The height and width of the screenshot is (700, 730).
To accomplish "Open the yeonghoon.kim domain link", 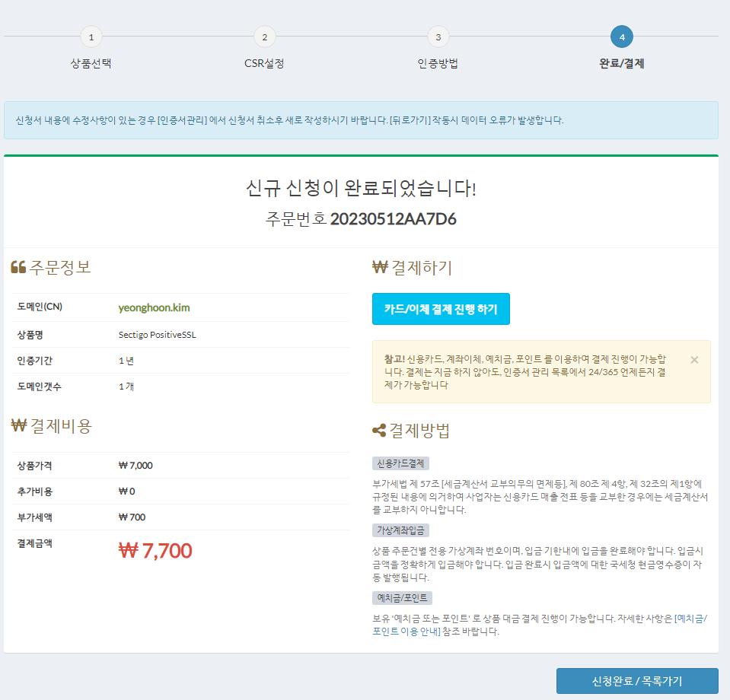I will [x=155, y=308].
